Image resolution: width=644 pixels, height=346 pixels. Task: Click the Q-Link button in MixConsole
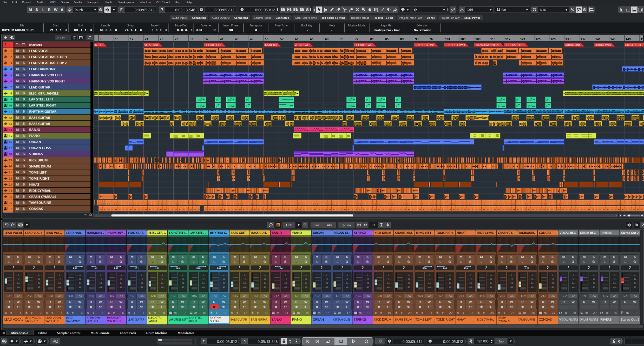[346, 225]
